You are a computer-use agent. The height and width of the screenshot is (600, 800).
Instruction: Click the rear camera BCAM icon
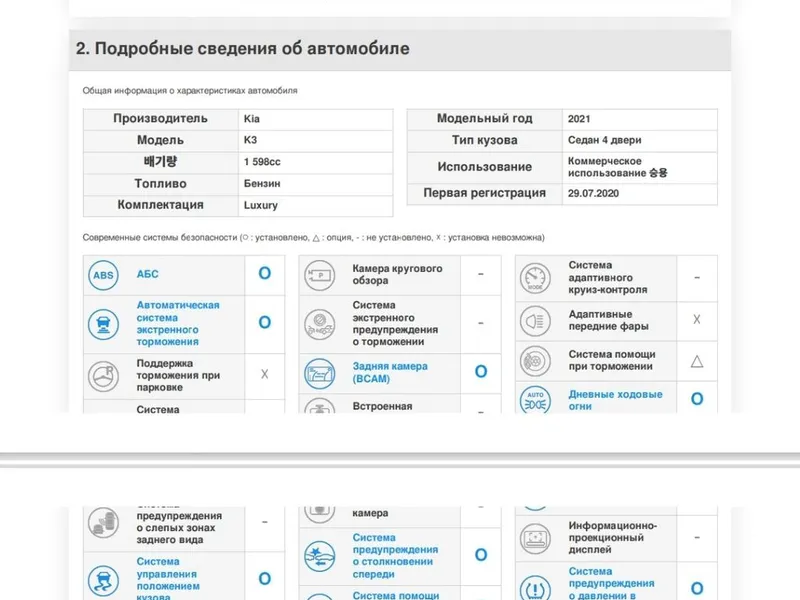319,373
